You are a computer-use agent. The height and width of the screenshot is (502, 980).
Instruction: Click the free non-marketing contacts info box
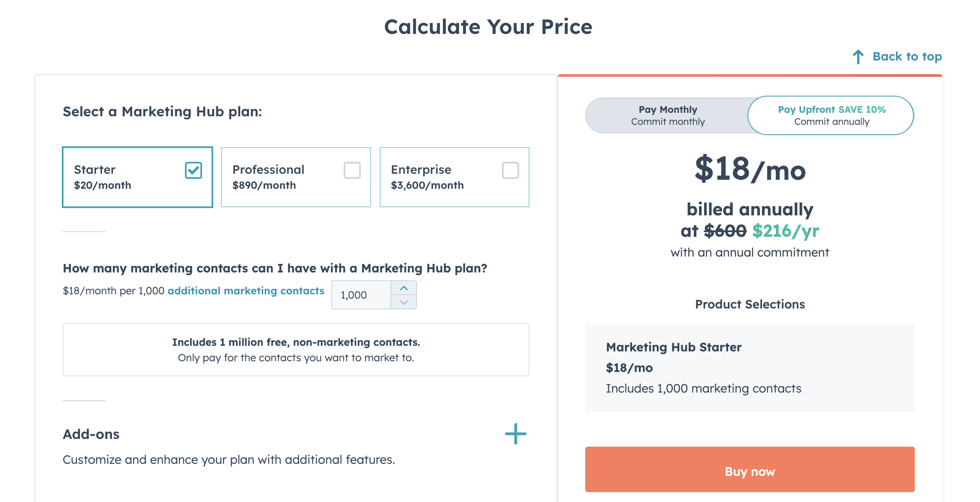coord(296,350)
